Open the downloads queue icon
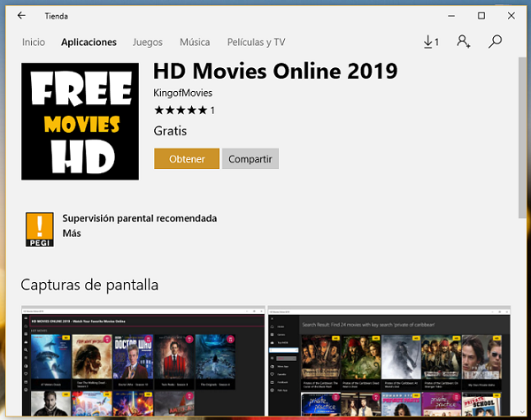 [431, 42]
